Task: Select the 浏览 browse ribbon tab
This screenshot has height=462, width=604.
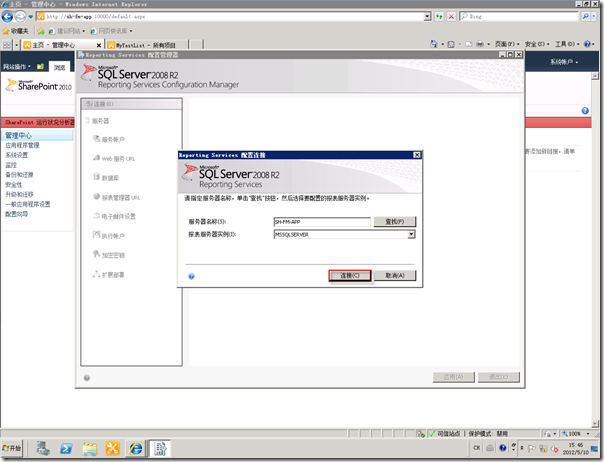Action: click(60, 67)
